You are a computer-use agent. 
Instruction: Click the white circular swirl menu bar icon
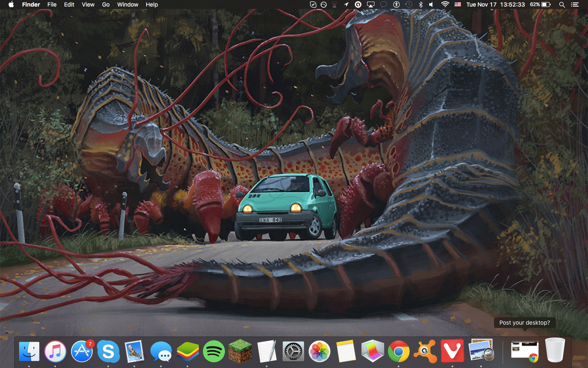click(x=358, y=4)
